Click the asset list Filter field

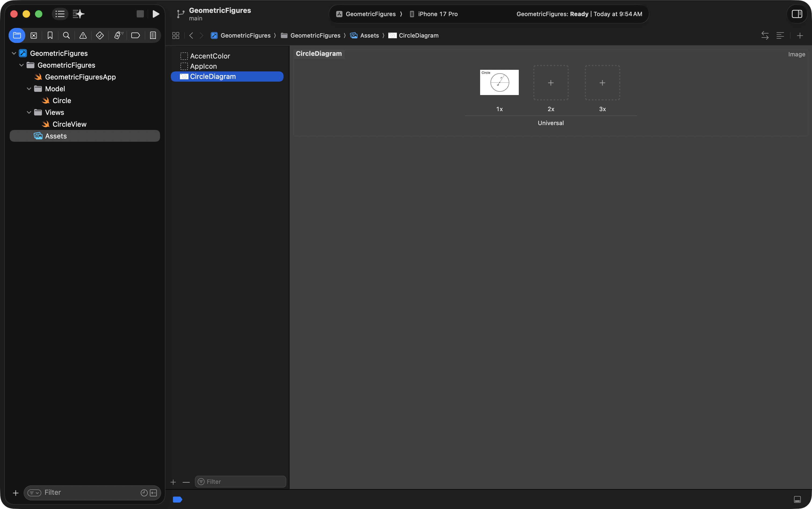point(244,482)
